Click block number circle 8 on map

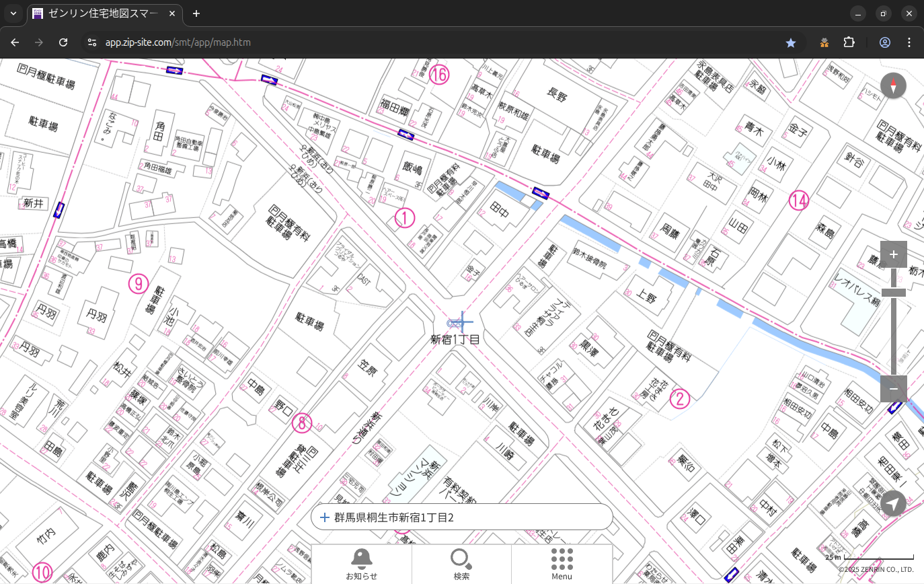pyautogui.click(x=302, y=423)
